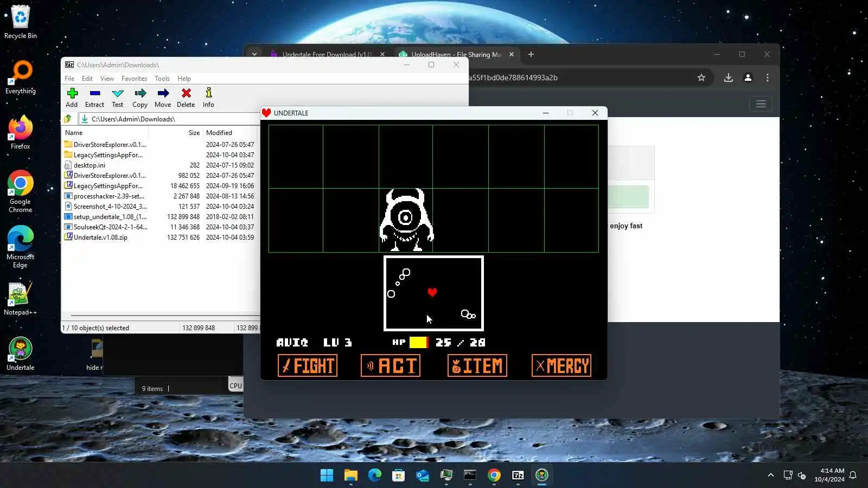
Task: Open a new Chrome tab
Action: [531, 54]
